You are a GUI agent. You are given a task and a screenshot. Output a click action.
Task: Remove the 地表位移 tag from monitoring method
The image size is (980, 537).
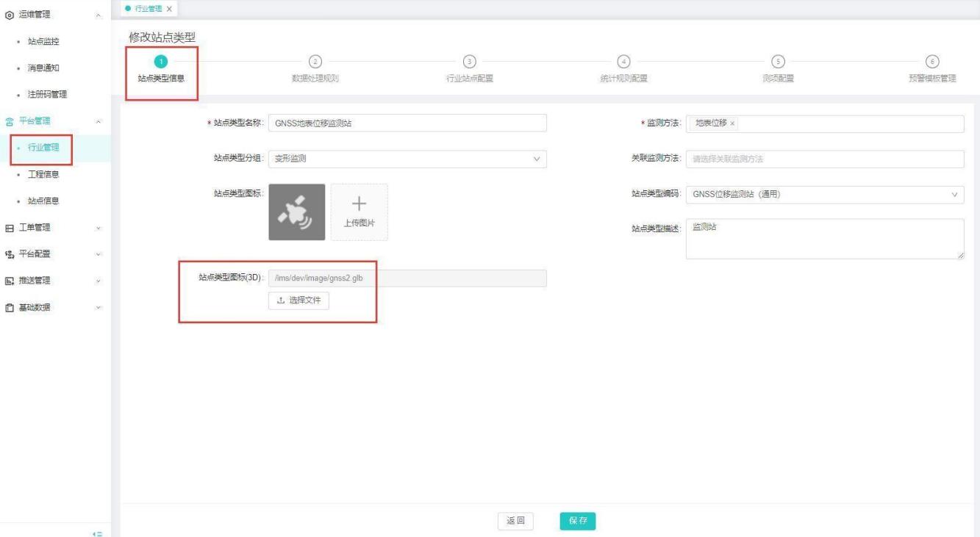tap(732, 123)
